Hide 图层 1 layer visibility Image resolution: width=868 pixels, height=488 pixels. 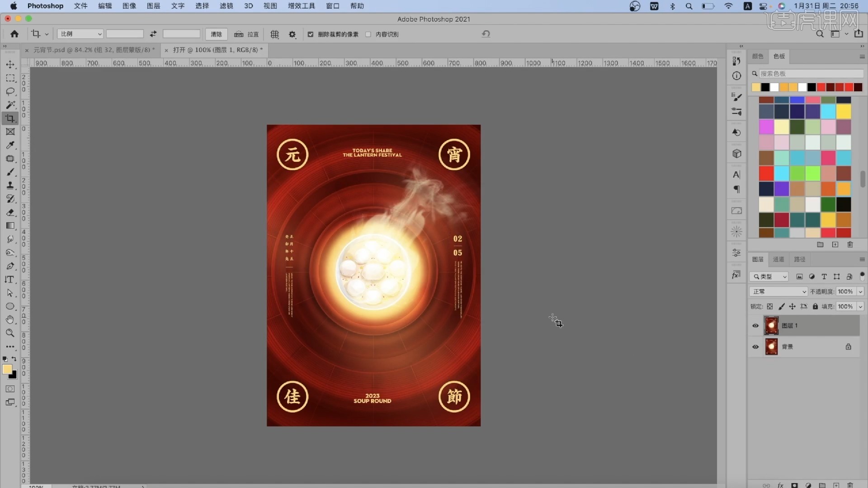click(755, 326)
